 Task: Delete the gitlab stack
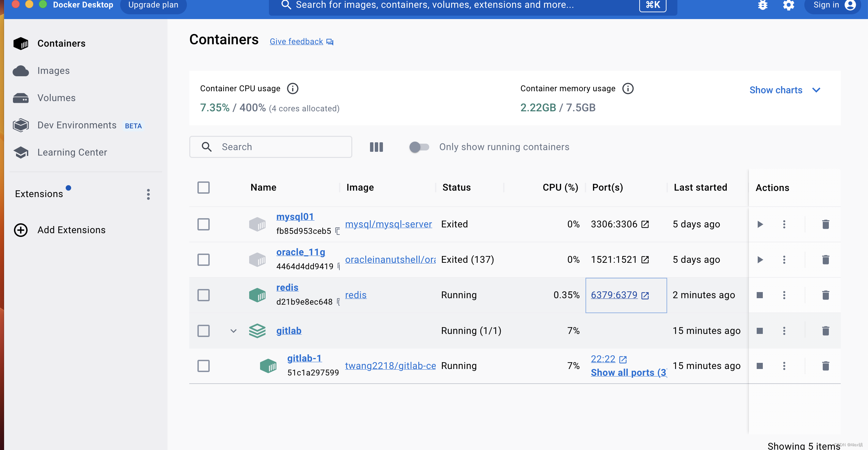click(826, 331)
